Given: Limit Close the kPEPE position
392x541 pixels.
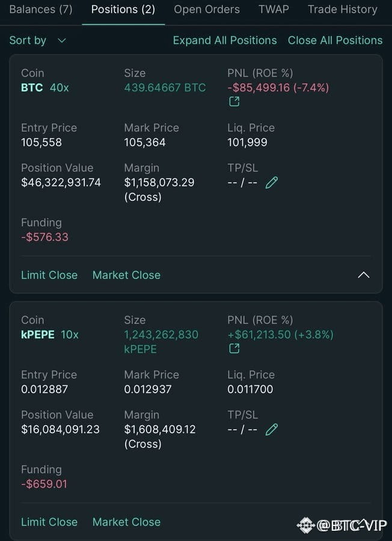Looking at the screenshot, I should point(49,522).
